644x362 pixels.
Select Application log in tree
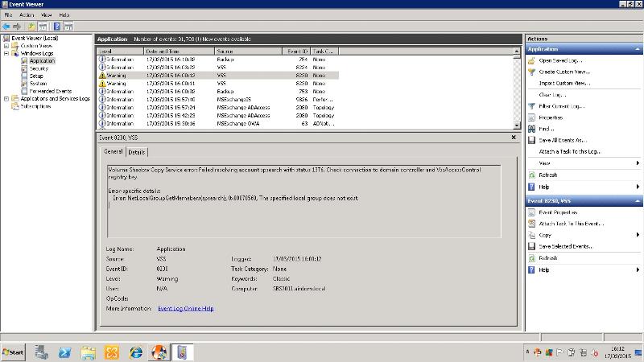(x=42, y=61)
